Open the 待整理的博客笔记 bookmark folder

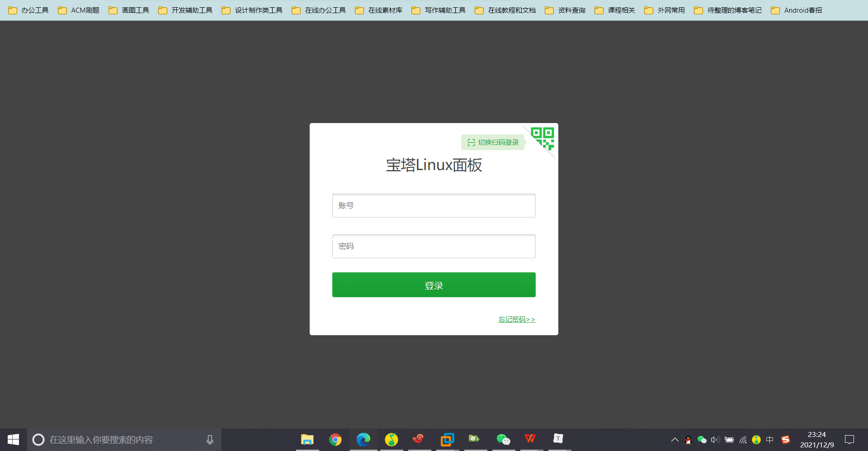coord(728,10)
